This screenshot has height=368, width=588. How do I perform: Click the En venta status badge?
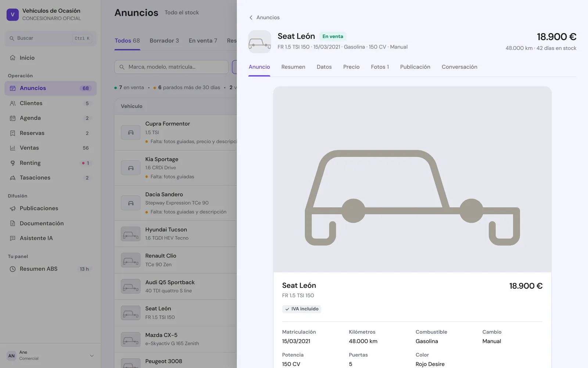coord(333,36)
